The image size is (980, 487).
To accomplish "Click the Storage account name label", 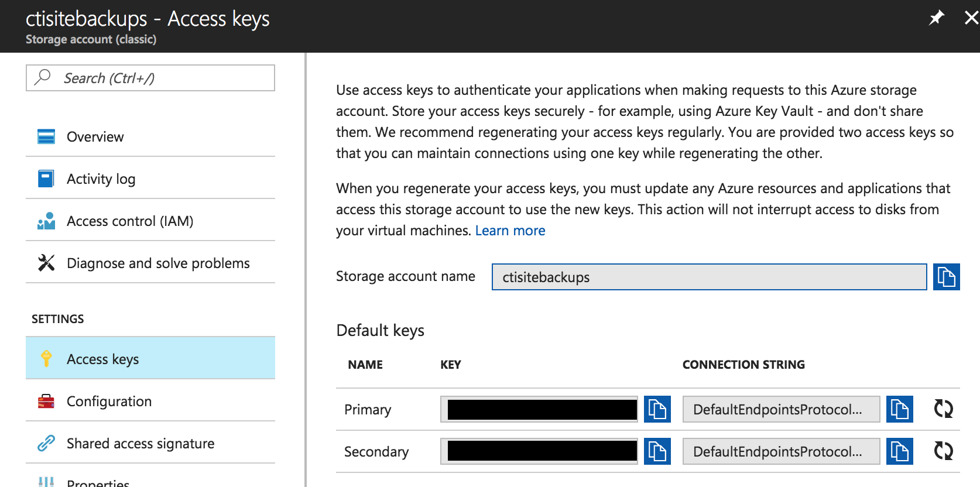I will click(x=406, y=276).
